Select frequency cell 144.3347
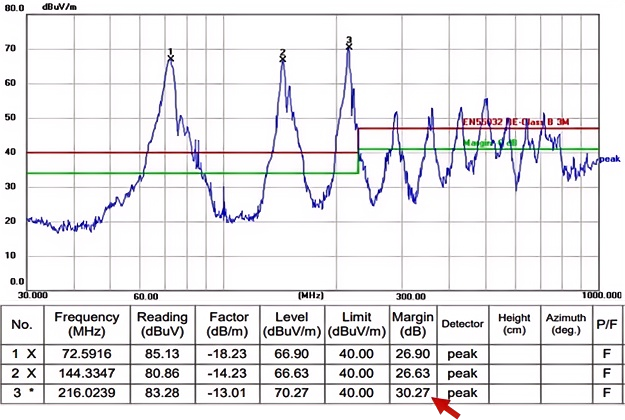This screenshot has width=625, height=420. click(87, 371)
